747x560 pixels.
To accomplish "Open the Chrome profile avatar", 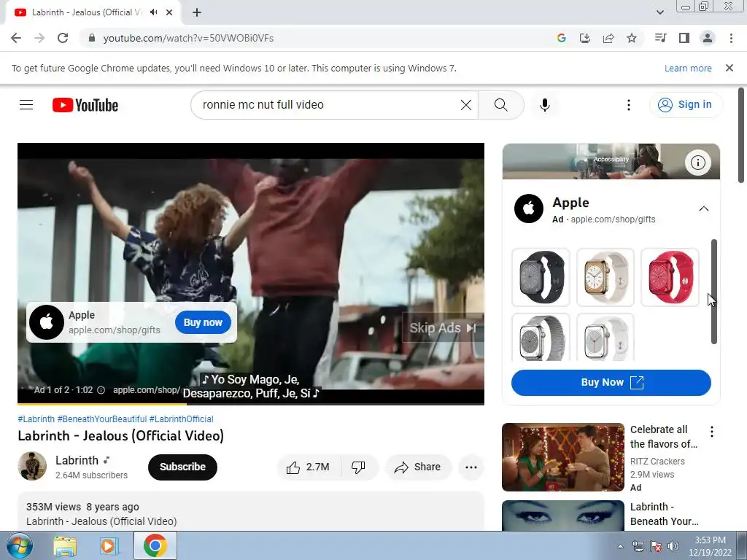I will (708, 38).
